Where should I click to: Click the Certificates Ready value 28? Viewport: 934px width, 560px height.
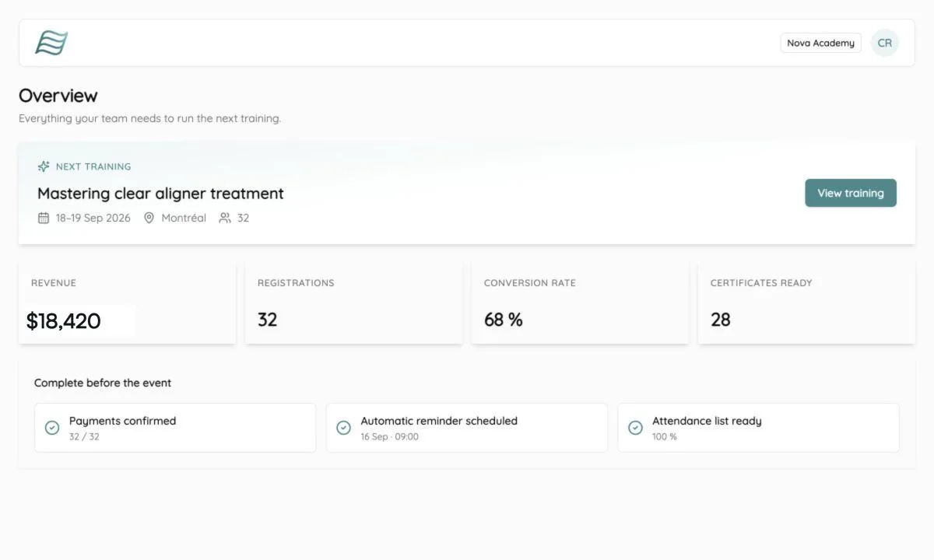(x=721, y=320)
